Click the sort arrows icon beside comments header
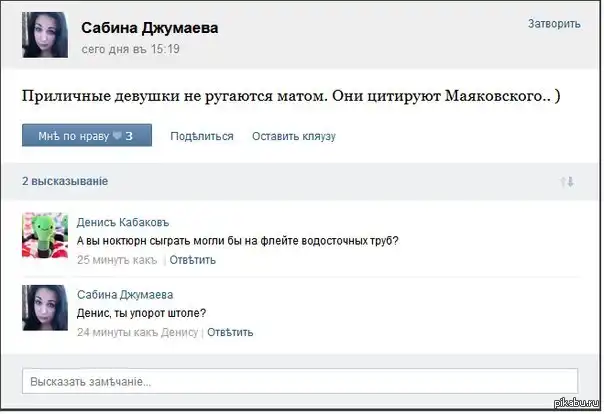The height and width of the screenshot is (414, 604). pos(567,182)
